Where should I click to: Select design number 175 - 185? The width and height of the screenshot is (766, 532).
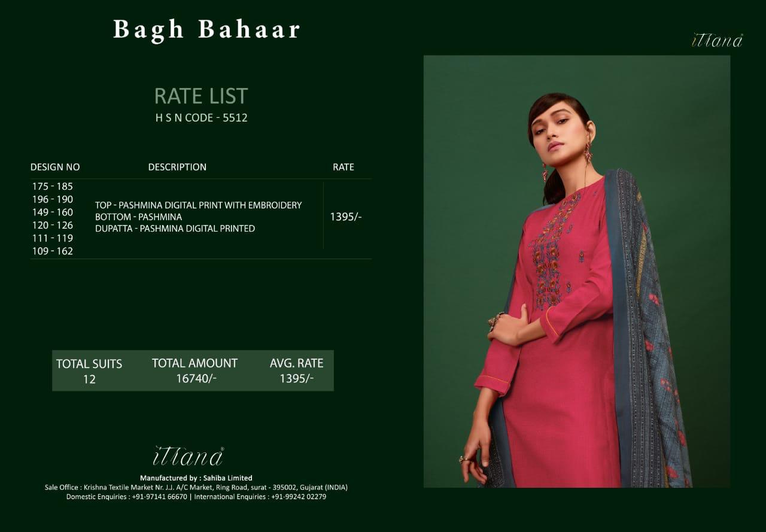click(53, 186)
